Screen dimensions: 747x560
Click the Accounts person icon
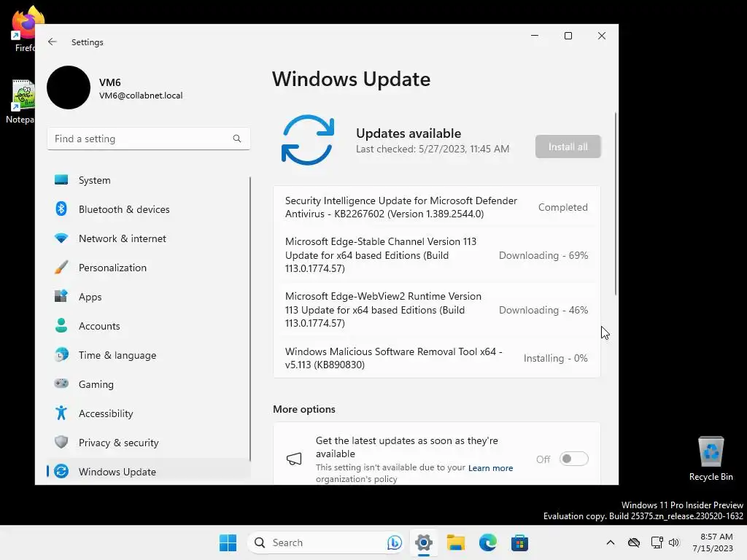61,326
